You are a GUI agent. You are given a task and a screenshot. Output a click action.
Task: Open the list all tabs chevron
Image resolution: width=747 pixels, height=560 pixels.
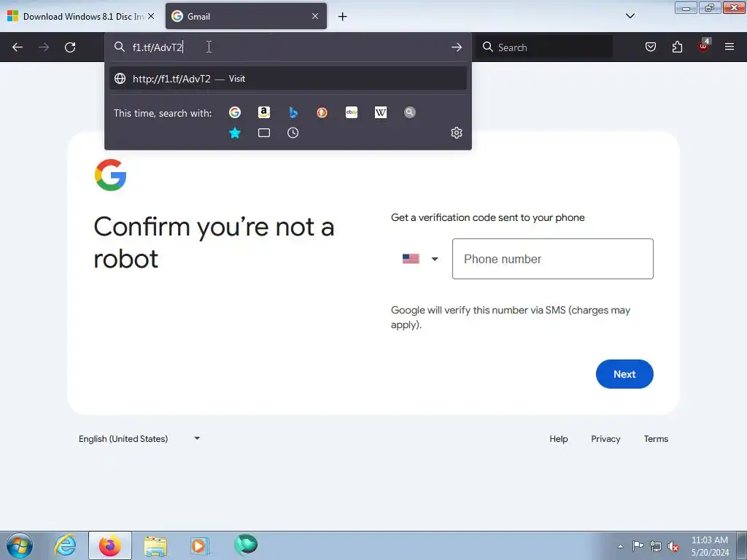pos(630,16)
